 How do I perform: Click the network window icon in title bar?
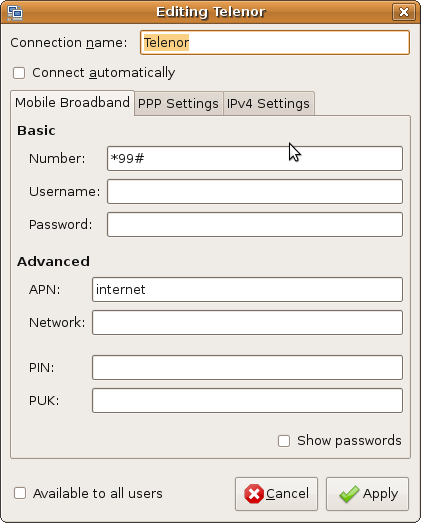point(15,13)
